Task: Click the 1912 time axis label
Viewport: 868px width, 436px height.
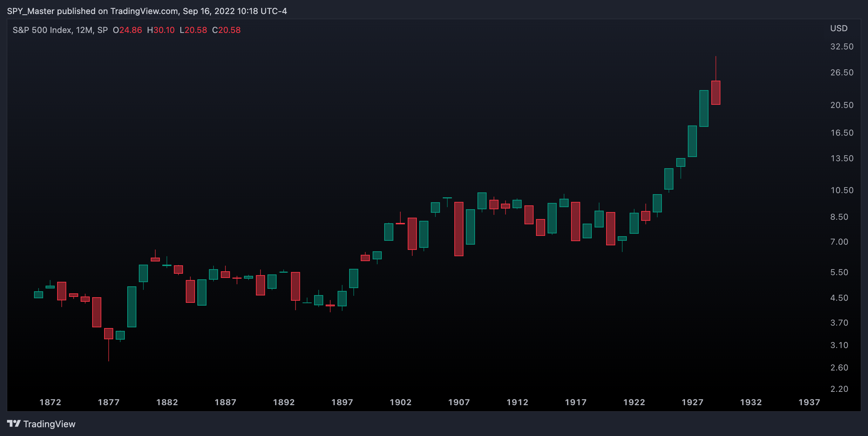Action: tap(517, 402)
